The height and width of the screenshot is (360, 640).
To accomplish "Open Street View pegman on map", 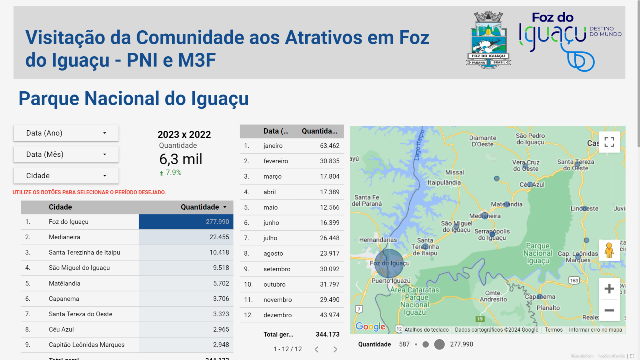I will (x=609, y=250).
